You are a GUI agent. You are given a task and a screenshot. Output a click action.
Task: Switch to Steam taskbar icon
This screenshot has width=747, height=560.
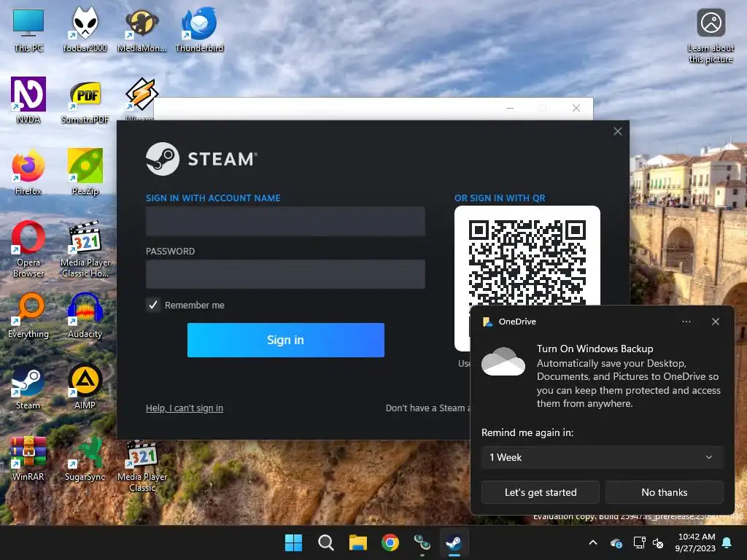(454, 542)
